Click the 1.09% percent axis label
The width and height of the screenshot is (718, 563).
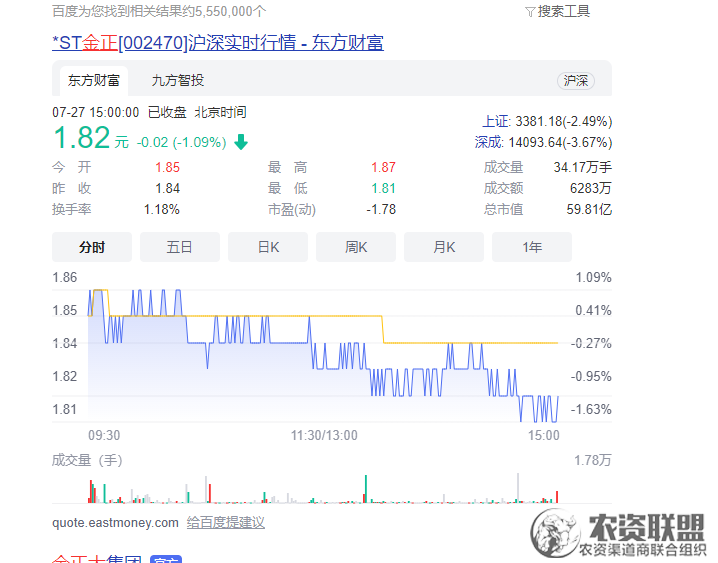(x=593, y=277)
